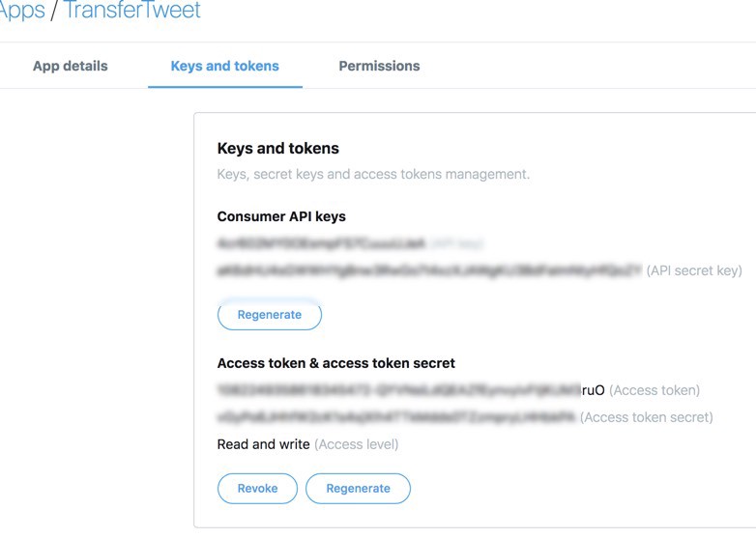Regenerate the Consumer API keys

[269, 315]
